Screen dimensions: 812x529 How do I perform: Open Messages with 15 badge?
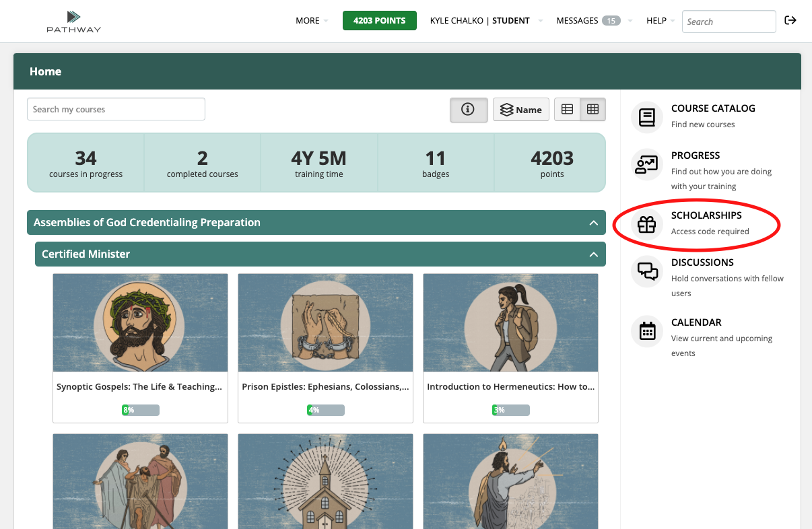(594, 21)
